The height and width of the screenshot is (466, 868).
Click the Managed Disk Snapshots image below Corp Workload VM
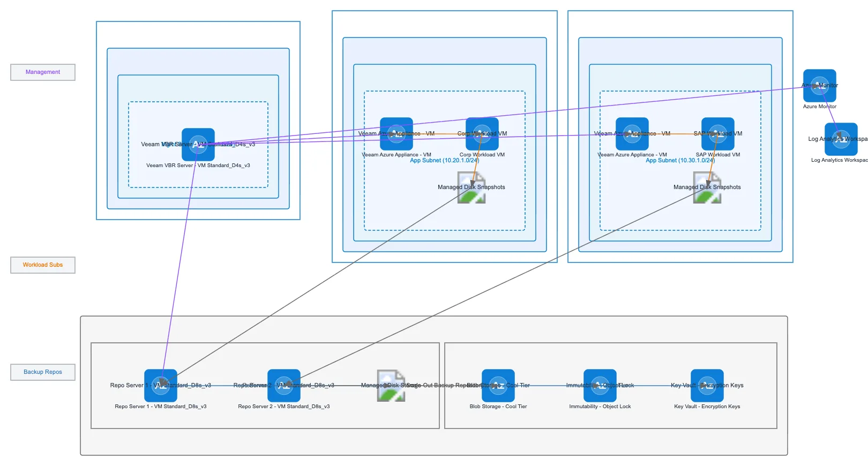(472, 187)
